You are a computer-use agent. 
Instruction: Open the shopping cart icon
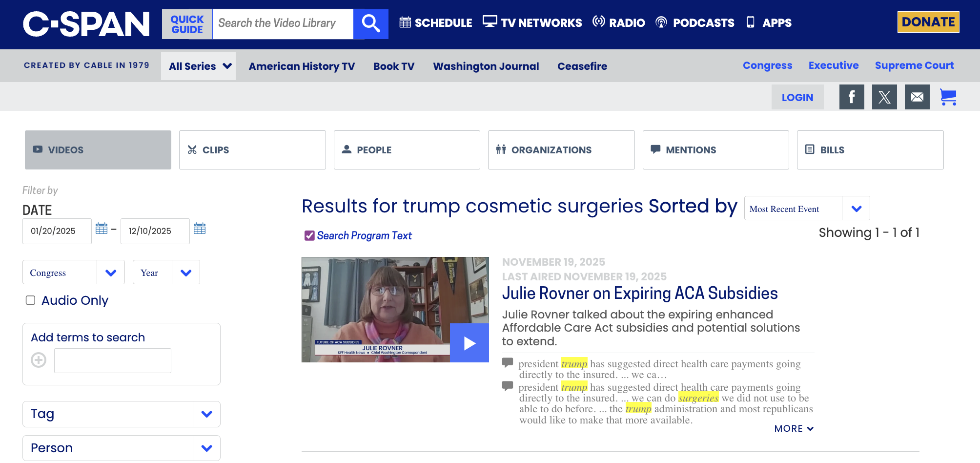(x=948, y=97)
